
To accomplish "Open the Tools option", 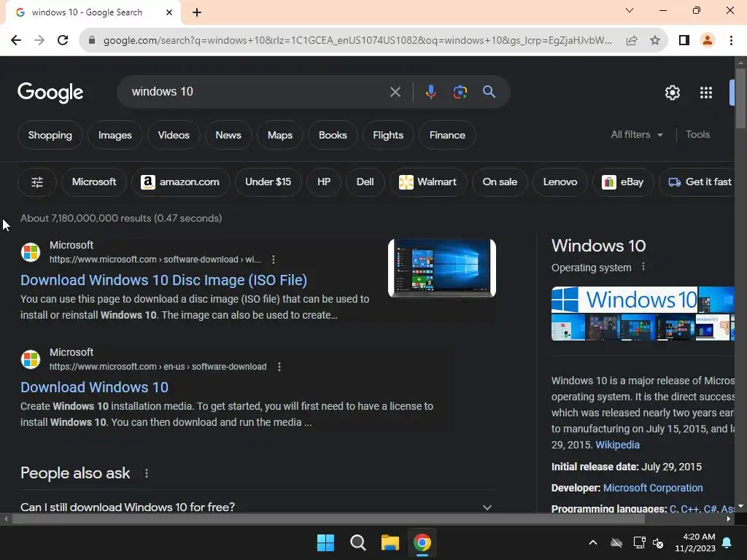I will [697, 134].
